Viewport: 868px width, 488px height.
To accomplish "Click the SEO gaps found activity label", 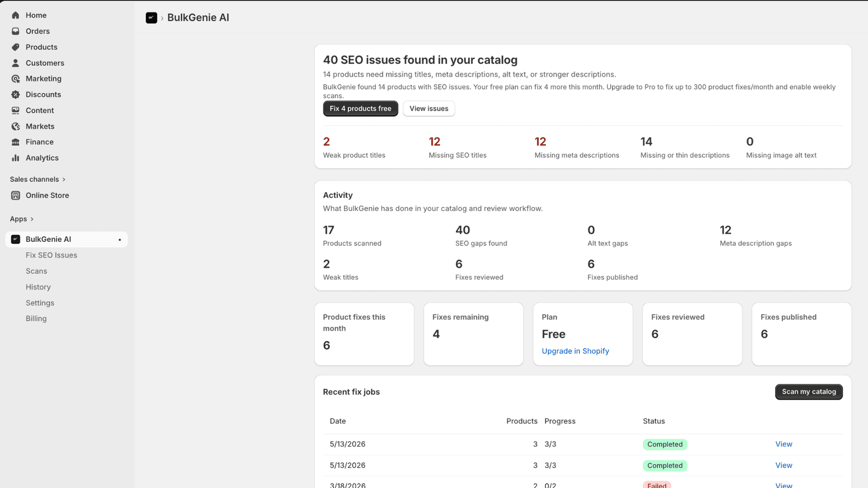I will coord(481,243).
